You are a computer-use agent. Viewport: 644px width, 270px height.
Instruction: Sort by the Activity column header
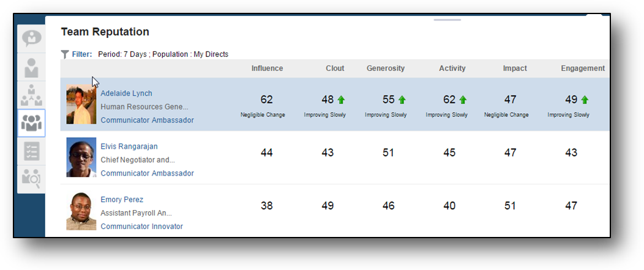(452, 69)
